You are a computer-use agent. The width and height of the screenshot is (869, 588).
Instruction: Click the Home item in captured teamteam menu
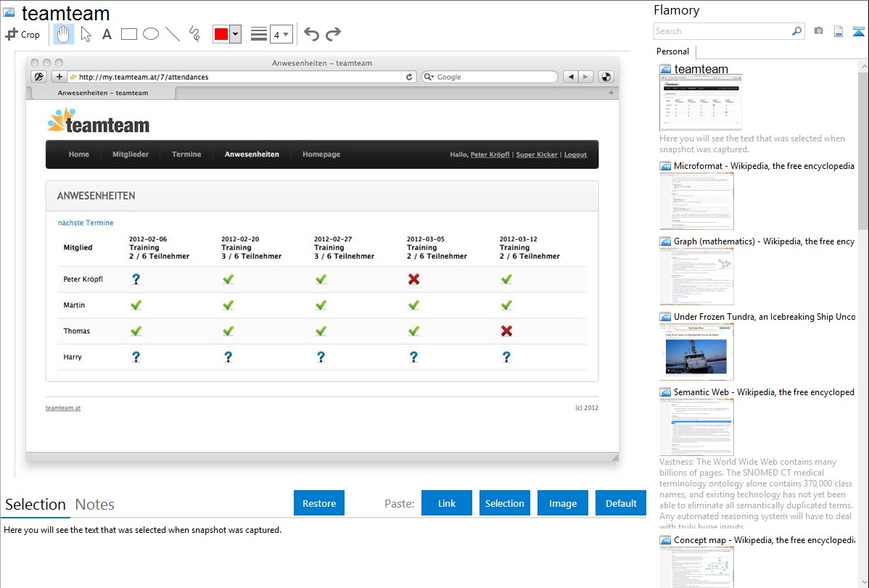tap(78, 154)
